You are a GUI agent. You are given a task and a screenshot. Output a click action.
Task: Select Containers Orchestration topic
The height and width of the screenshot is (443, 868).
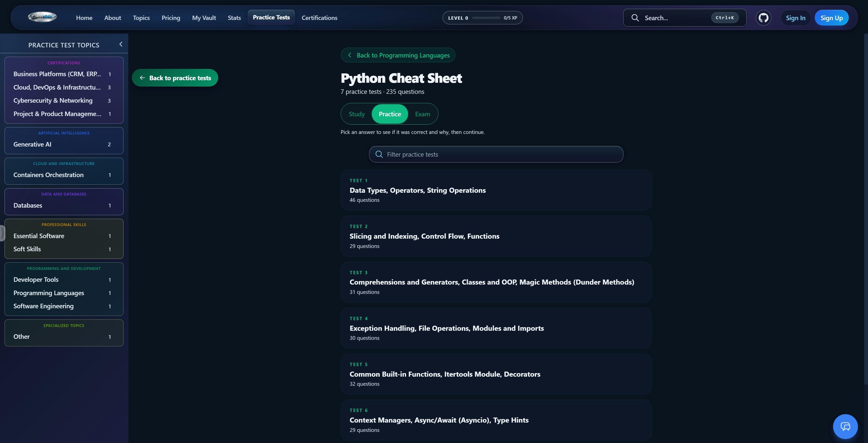(64, 175)
